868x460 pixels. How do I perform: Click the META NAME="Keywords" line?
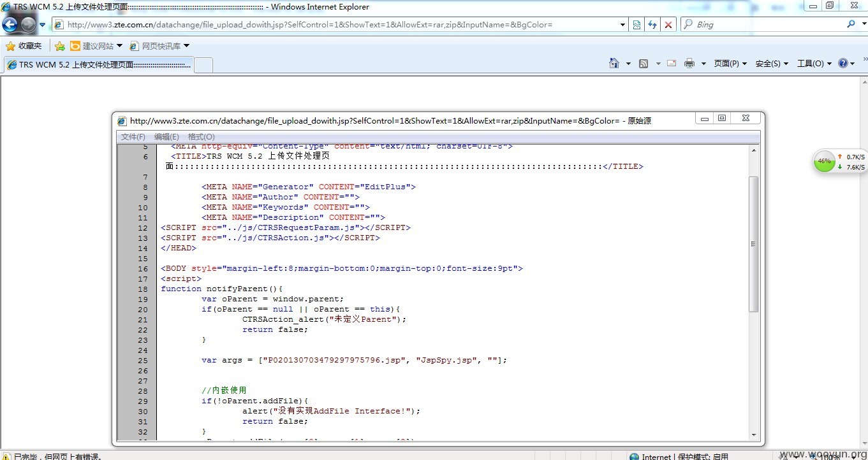(x=285, y=207)
